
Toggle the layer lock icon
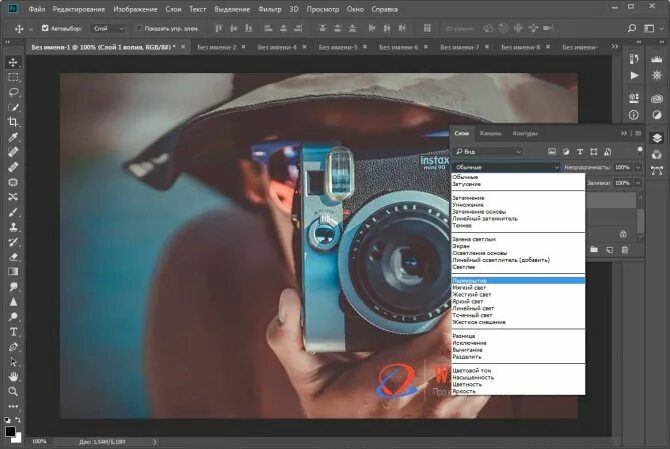(623, 234)
